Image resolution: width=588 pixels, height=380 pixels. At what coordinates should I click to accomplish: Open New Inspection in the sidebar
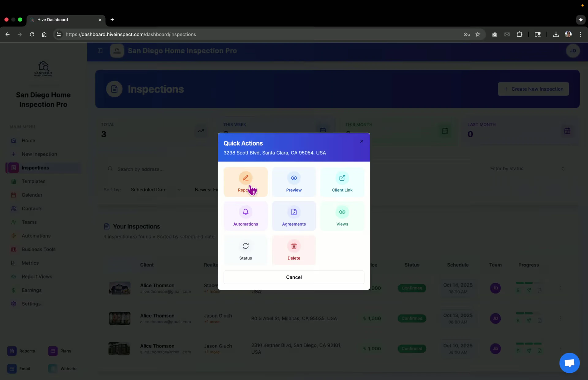tap(43, 154)
